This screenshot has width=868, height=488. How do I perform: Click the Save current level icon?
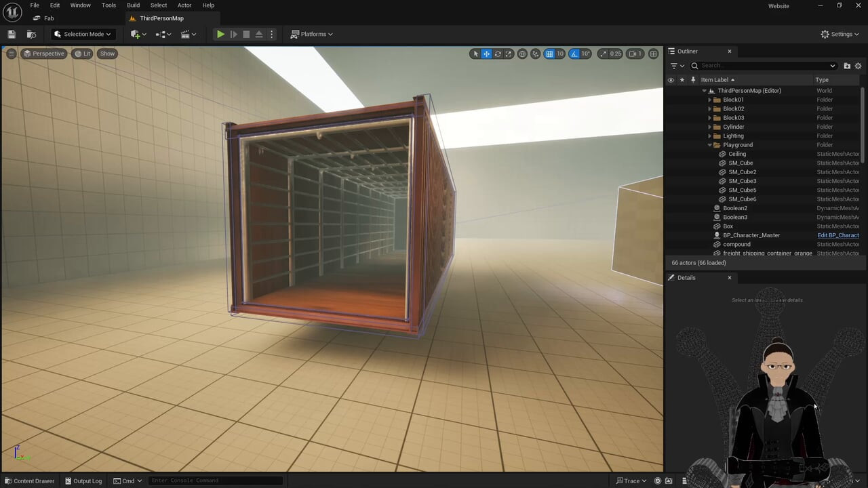pyautogui.click(x=12, y=34)
